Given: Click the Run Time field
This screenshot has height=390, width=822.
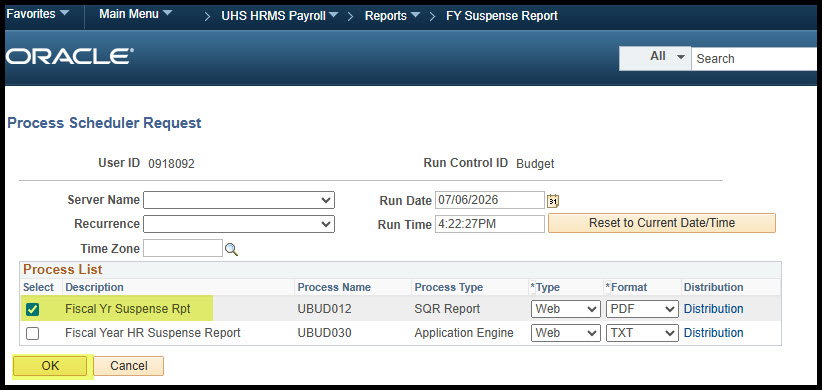Looking at the screenshot, I should click(490, 224).
